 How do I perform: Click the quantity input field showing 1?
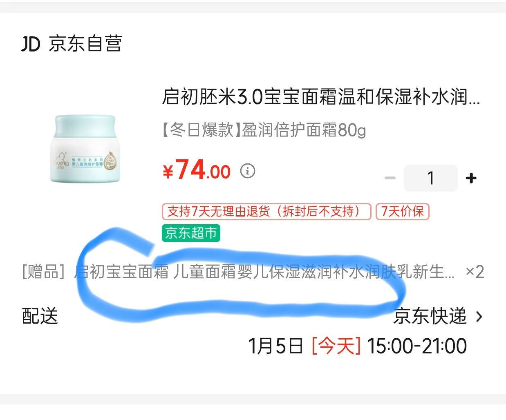coord(430,178)
